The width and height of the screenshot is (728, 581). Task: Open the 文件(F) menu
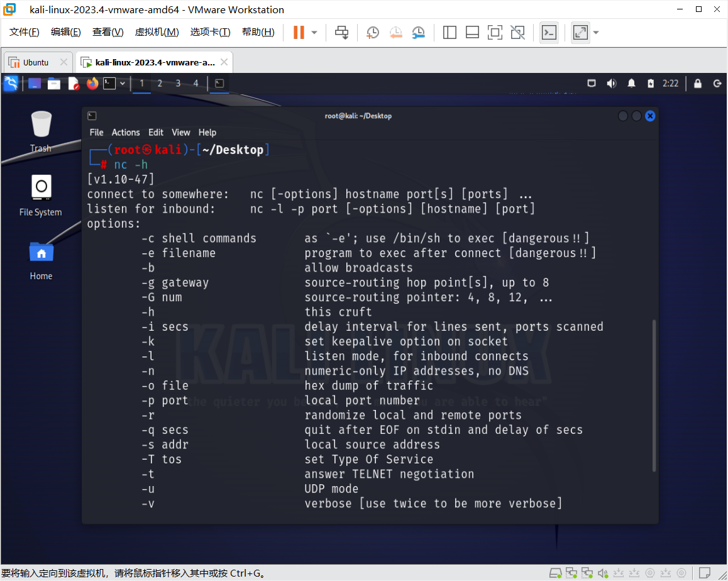(x=24, y=32)
